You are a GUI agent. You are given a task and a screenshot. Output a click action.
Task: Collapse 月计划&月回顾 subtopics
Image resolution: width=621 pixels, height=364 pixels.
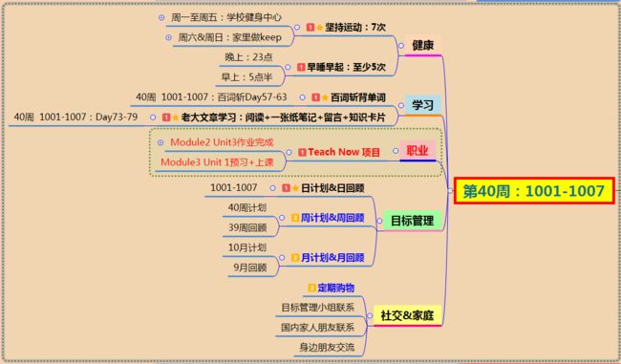pyautogui.click(x=282, y=257)
